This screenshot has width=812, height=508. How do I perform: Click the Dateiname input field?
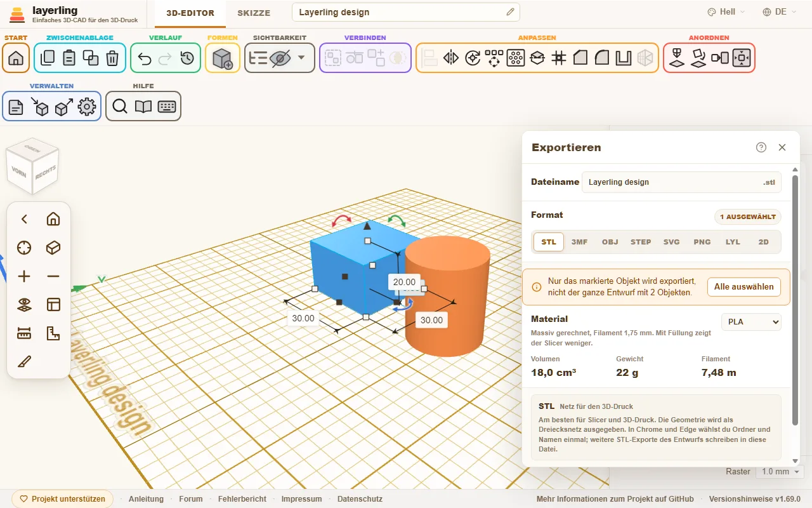[x=681, y=182]
